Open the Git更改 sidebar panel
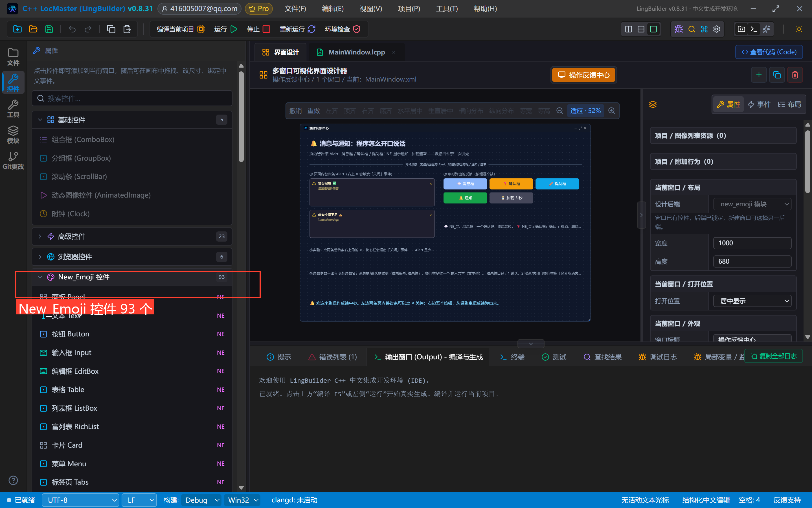The width and height of the screenshot is (812, 508). tap(13, 160)
